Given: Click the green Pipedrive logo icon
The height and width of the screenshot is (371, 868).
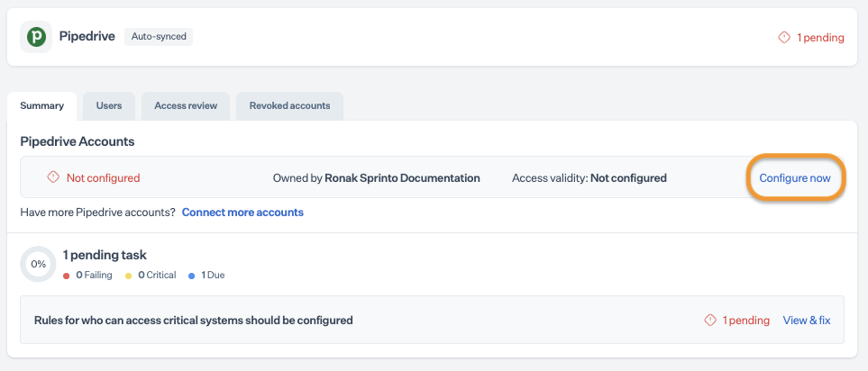Looking at the screenshot, I should 36,37.
